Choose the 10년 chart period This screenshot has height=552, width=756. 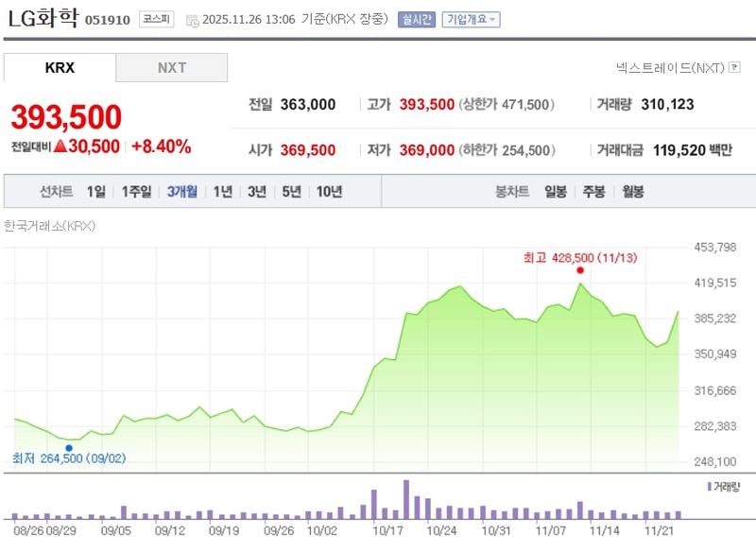click(329, 191)
